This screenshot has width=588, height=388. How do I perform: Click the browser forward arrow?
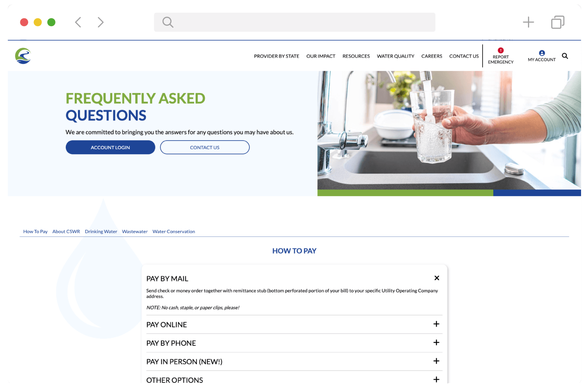(100, 22)
